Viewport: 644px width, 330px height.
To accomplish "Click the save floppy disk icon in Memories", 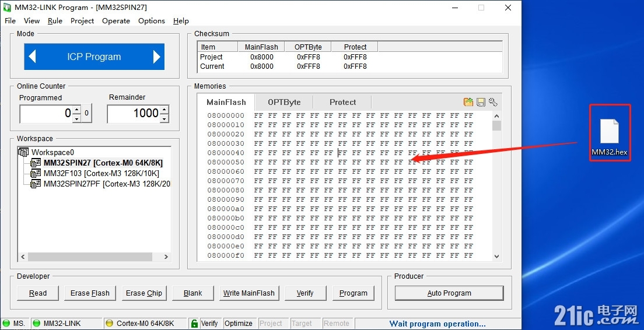I will click(x=481, y=102).
